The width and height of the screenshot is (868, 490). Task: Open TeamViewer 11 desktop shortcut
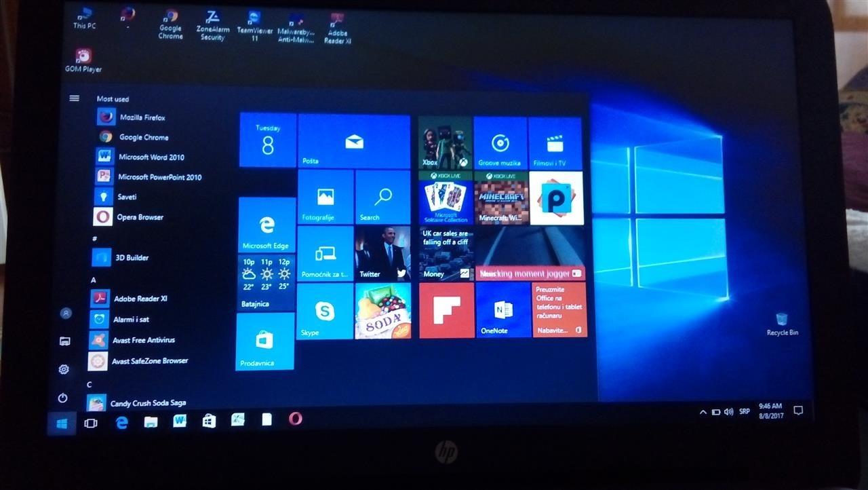click(x=254, y=26)
